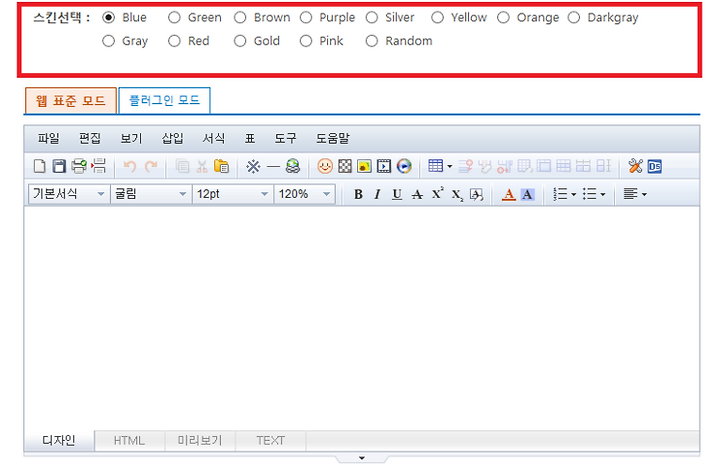Select the Blue skin radio button

pos(108,17)
